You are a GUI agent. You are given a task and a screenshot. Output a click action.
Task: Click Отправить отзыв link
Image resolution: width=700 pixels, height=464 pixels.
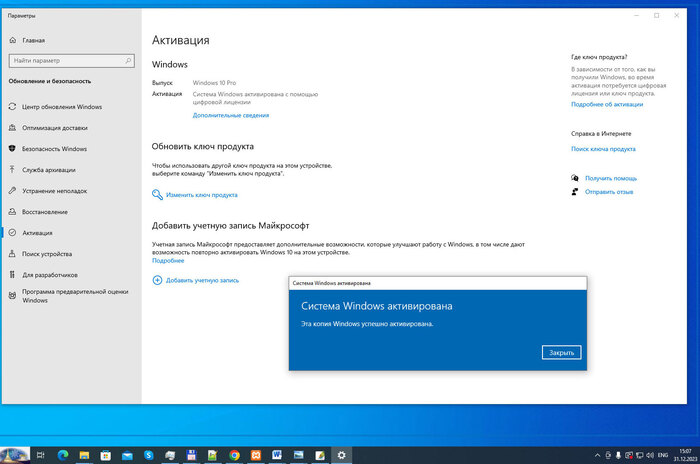pyautogui.click(x=609, y=192)
